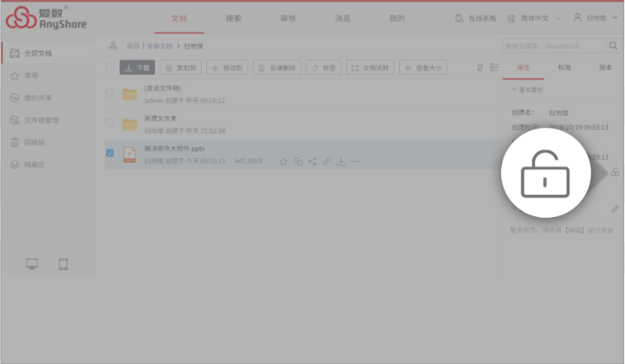Click the small unlock icon in the properties panel
Image resolution: width=625 pixels, height=364 pixels.
coord(615,173)
